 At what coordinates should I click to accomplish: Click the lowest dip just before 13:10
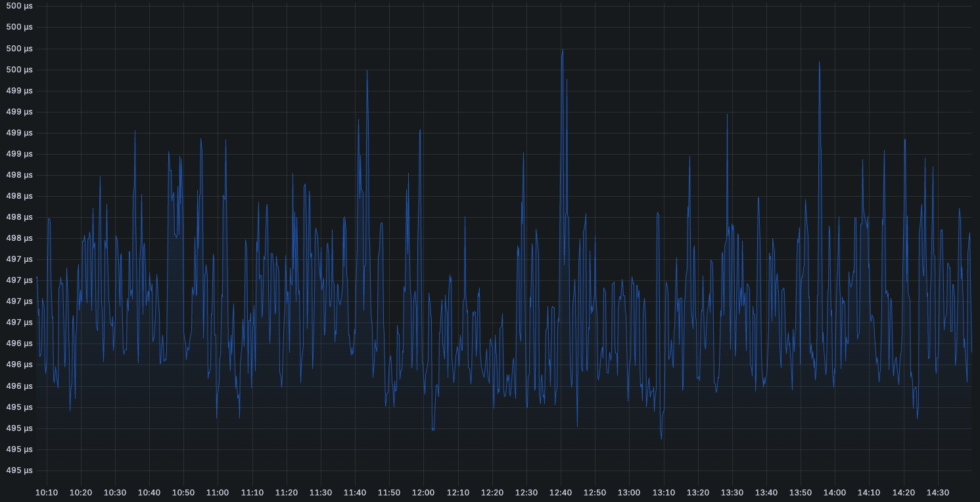coord(661,439)
